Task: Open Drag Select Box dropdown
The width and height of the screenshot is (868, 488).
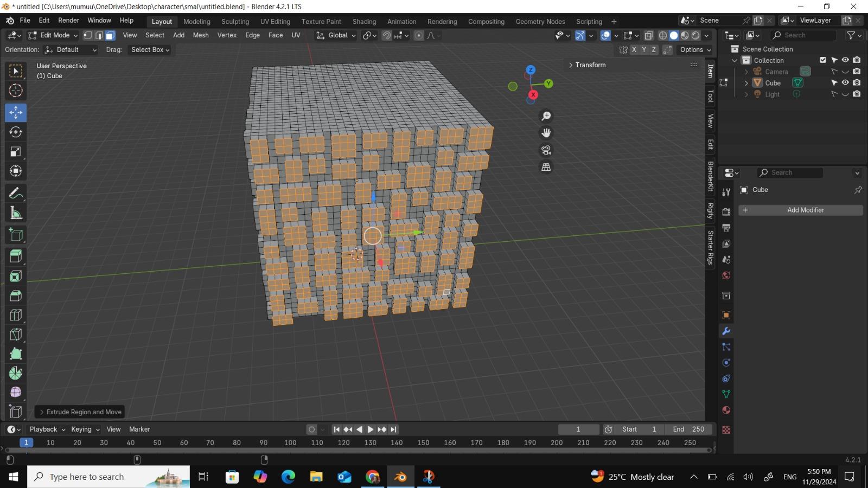Action: (x=150, y=49)
